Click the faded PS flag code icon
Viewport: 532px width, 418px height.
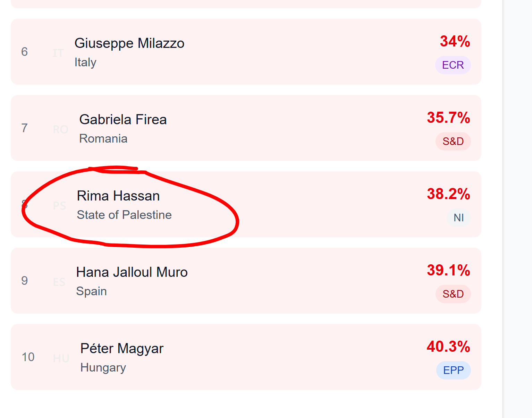click(x=59, y=206)
